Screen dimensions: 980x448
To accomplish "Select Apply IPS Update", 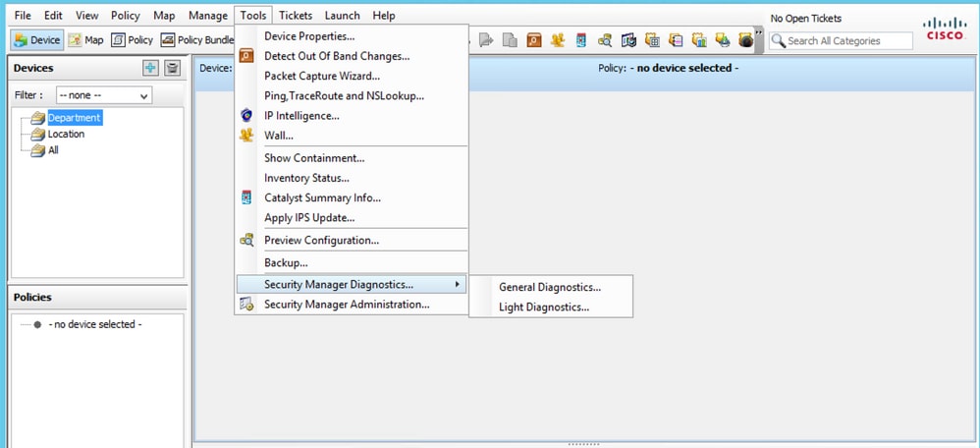I will click(352, 218).
